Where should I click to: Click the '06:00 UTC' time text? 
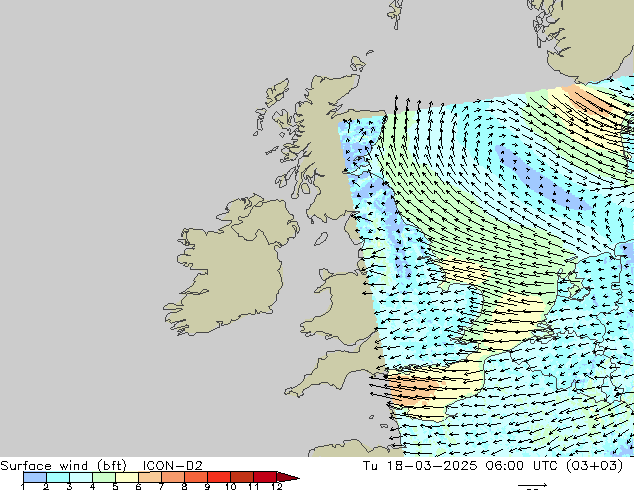click(524, 466)
